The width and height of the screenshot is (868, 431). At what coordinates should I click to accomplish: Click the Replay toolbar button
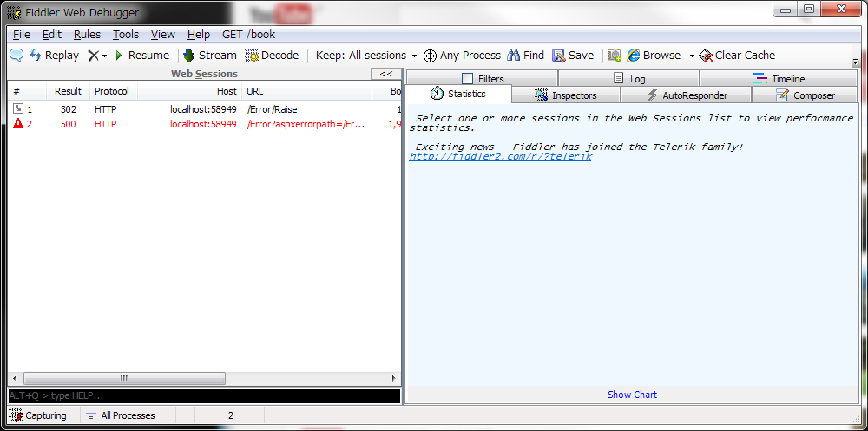pyautogui.click(x=54, y=56)
